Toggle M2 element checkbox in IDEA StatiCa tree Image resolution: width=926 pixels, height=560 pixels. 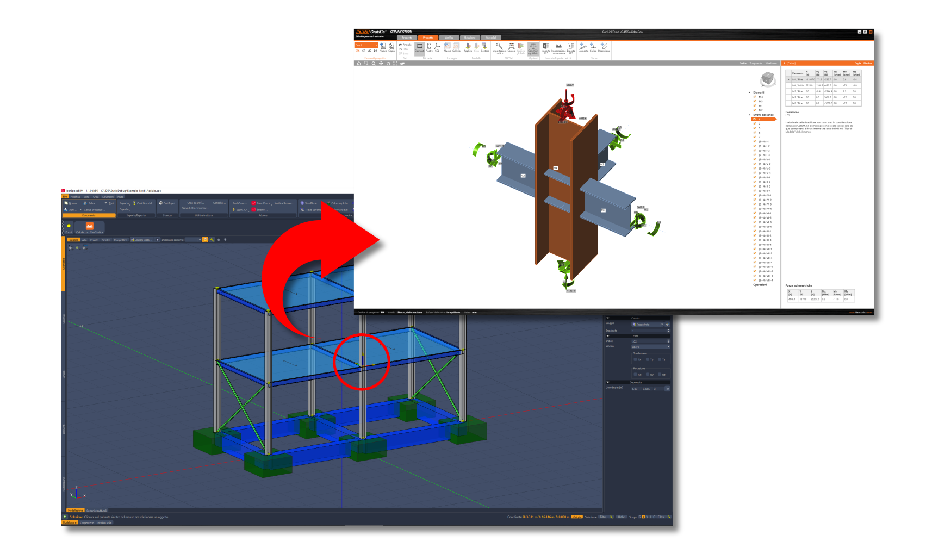(x=755, y=110)
